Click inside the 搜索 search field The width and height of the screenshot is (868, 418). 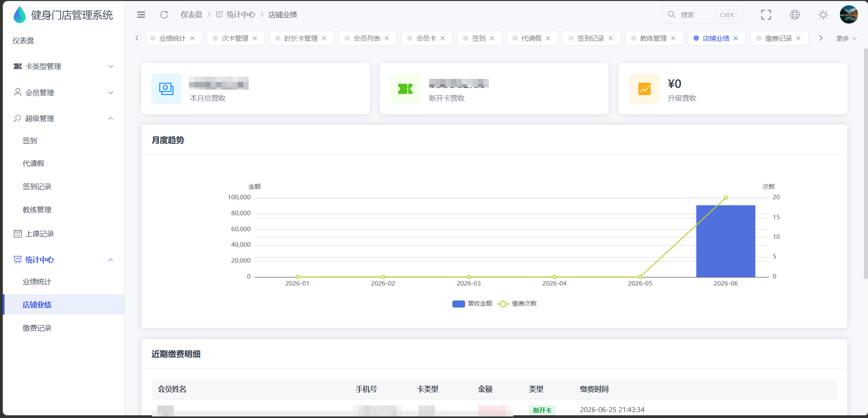coord(702,15)
